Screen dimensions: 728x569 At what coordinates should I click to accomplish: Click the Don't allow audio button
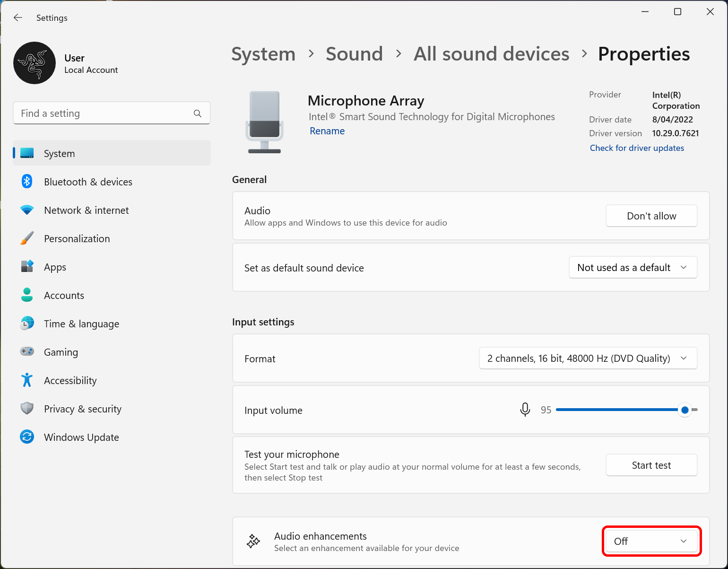coord(651,216)
